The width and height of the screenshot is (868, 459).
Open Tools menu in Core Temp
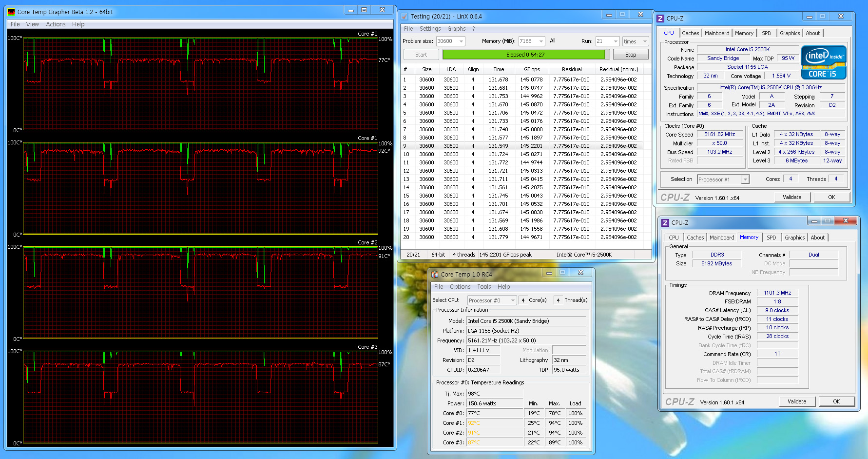484,287
